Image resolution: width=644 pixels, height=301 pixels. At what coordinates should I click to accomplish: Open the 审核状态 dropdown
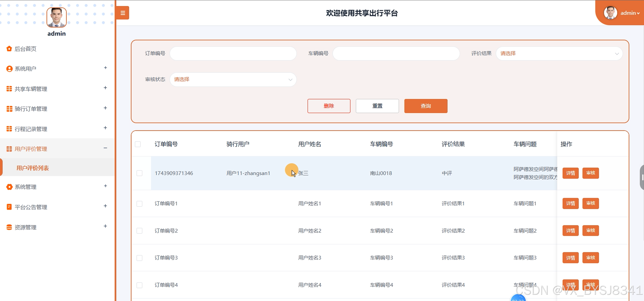click(x=233, y=79)
